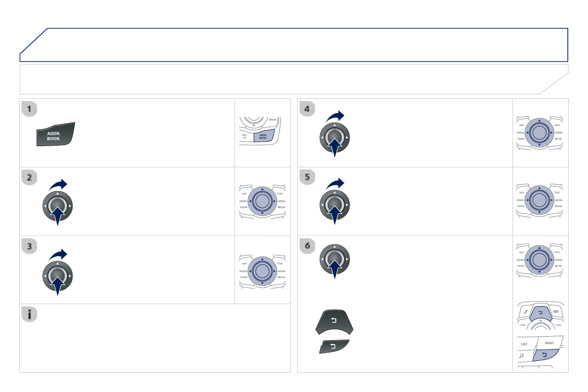Click the LIST key in the bottom-right diagram
588x392 pixels.
pos(525,344)
